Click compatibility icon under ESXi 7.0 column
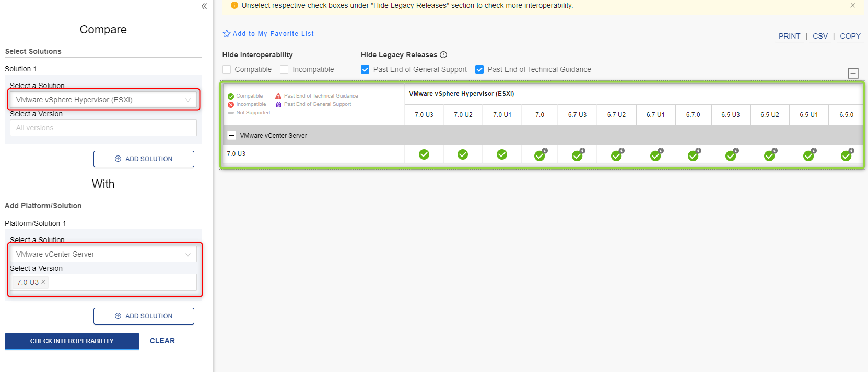868x372 pixels. coord(540,155)
